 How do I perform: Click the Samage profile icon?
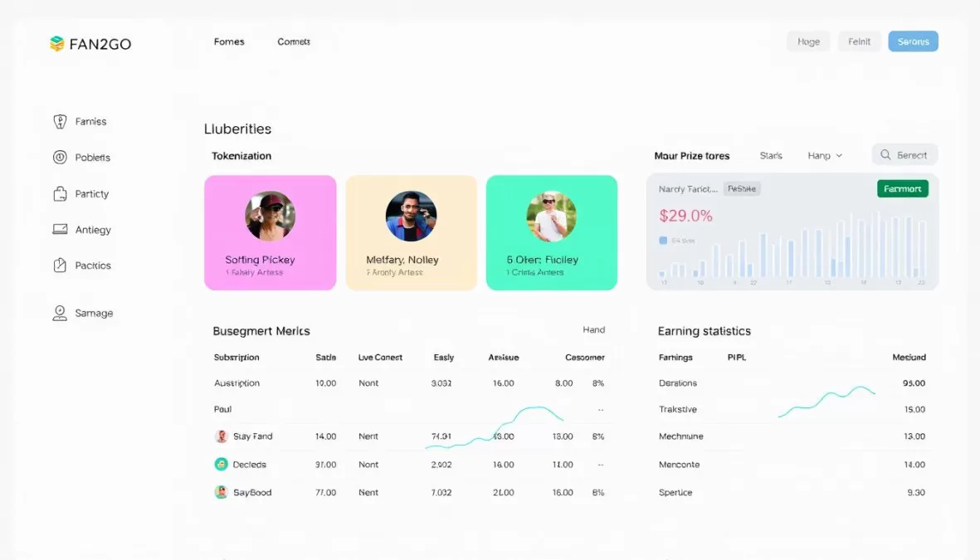tap(59, 313)
